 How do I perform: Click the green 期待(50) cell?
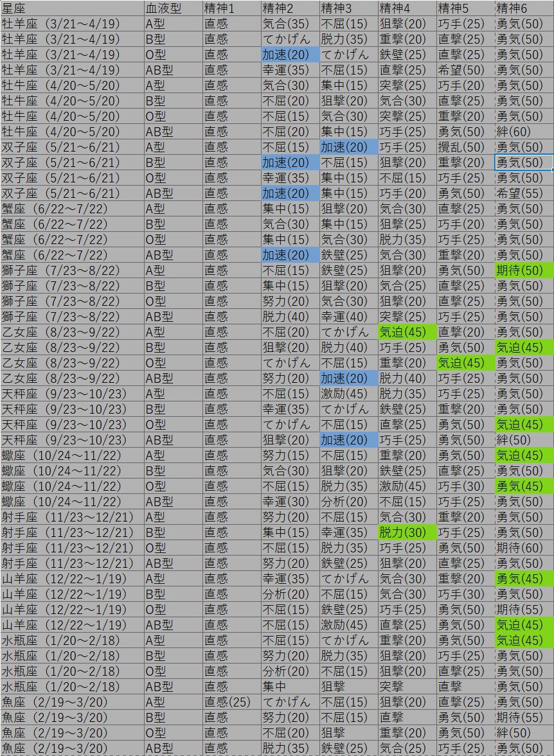[x=524, y=270]
